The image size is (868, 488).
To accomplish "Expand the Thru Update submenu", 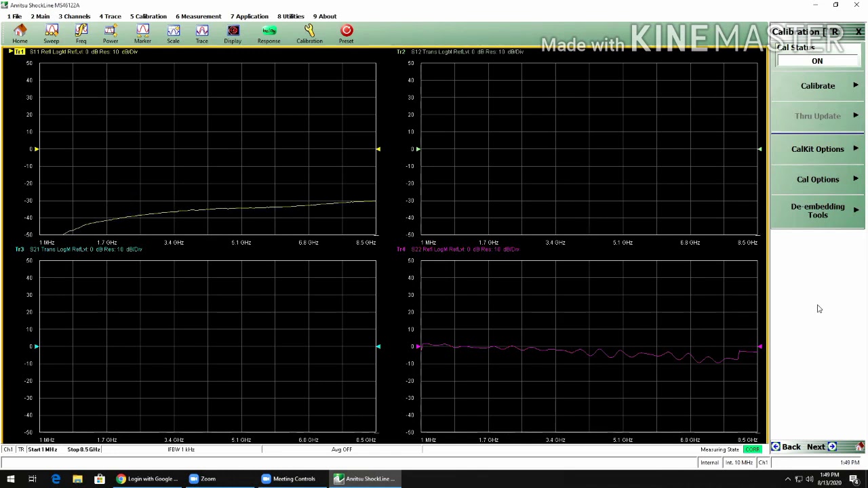I will [x=818, y=116].
